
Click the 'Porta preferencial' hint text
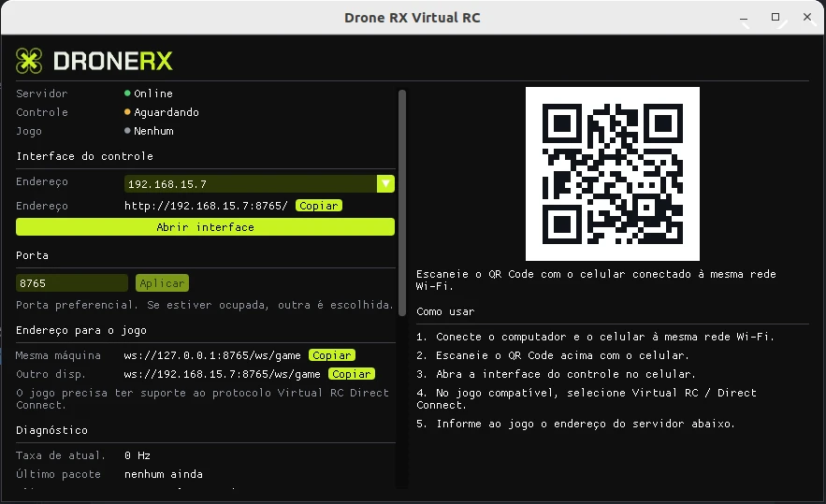point(205,305)
